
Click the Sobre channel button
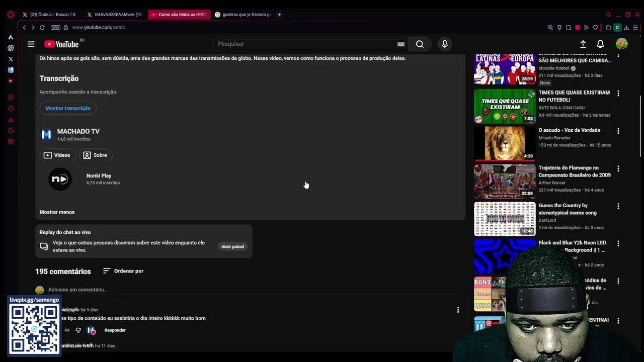(95, 155)
